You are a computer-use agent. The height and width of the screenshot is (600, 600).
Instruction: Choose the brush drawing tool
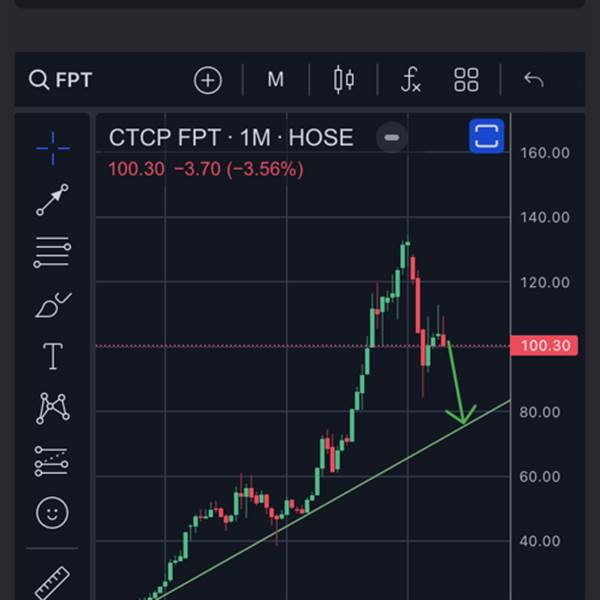[53, 305]
